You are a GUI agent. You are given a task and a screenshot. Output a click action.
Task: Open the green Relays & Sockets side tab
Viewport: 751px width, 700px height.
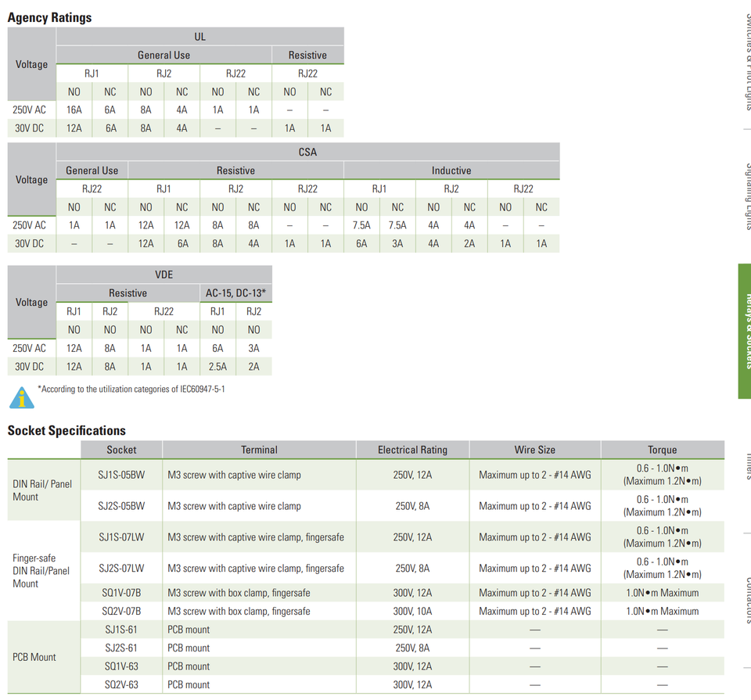744,331
